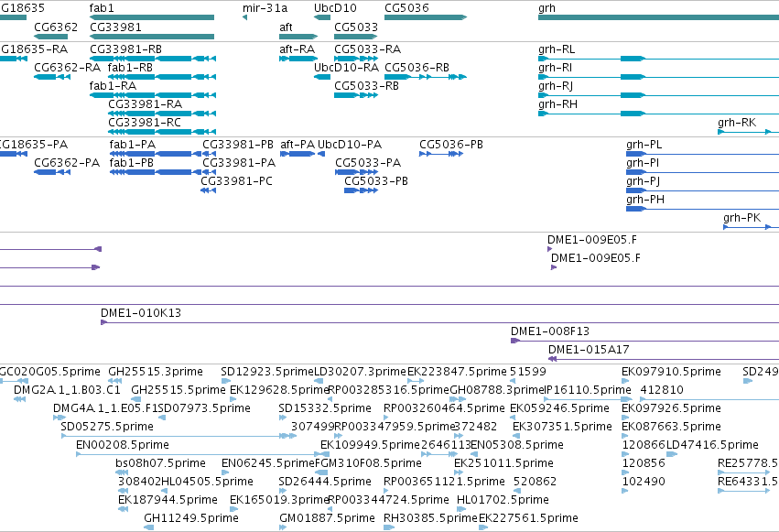This screenshot has height=532, width=779.
Task: Click transcript CG5036-RB
Action: pyautogui.click(x=426, y=77)
